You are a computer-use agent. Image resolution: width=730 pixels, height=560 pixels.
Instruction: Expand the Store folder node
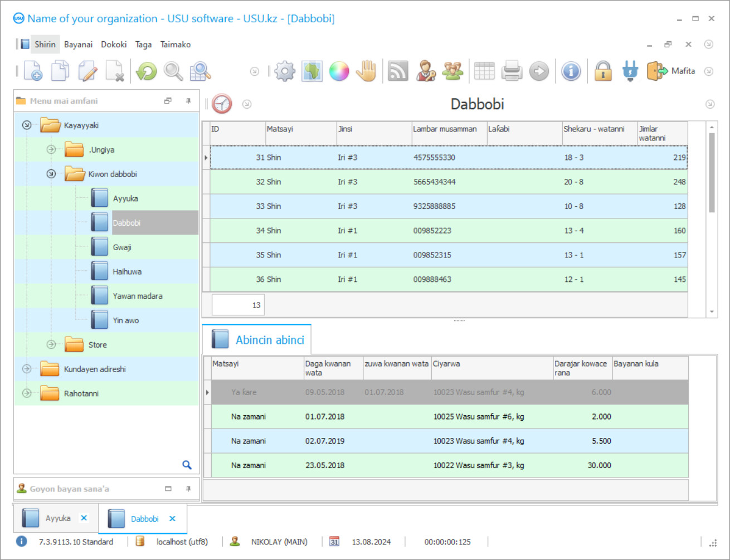51,345
